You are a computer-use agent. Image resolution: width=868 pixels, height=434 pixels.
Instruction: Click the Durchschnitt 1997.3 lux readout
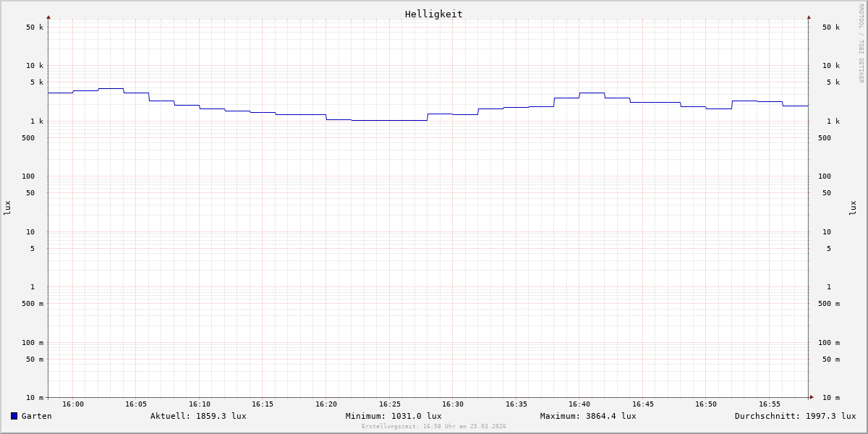coord(795,416)
